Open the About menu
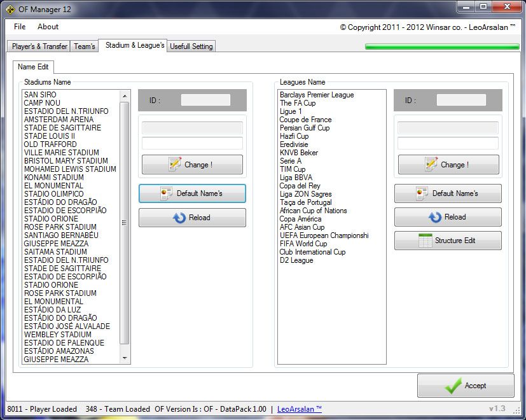The width and height of the screenshot is (526, 420). [48, 27]
